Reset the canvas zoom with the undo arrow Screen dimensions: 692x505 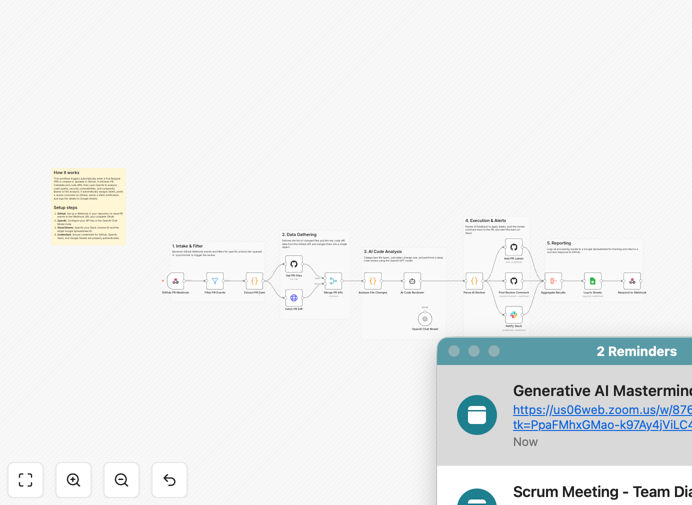[169, 480]
